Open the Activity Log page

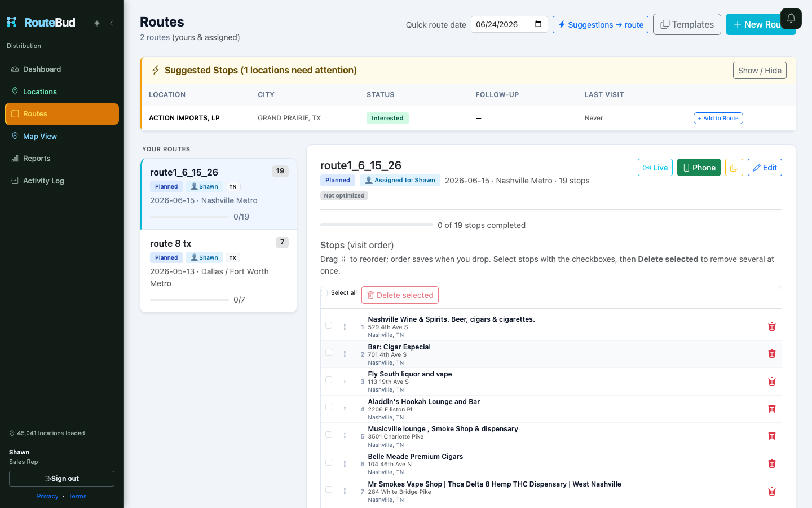[62, 181]
